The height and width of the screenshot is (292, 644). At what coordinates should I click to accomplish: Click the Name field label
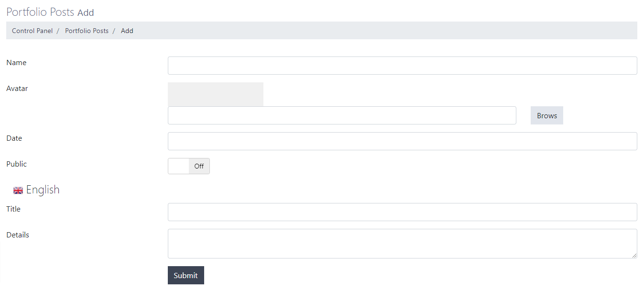coord(16,63)
